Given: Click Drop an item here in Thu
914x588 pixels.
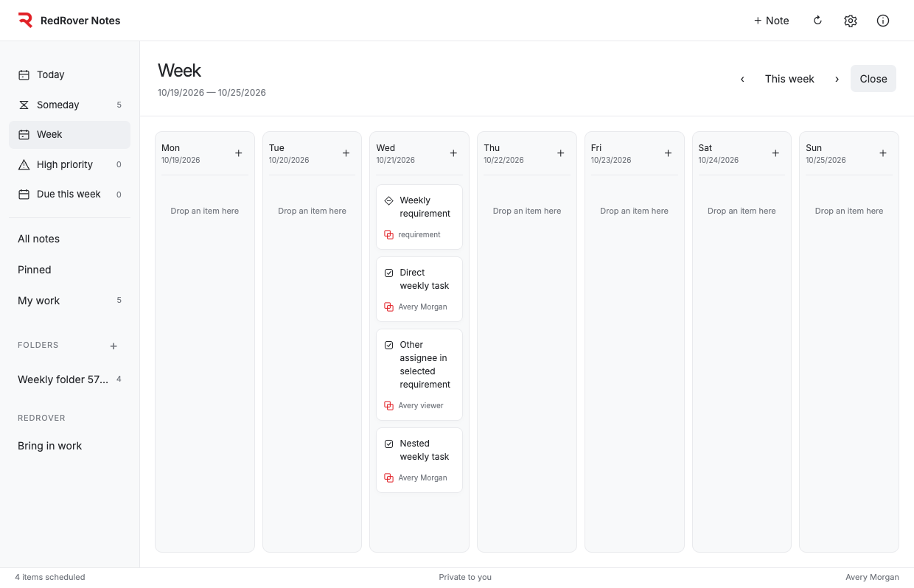Looking at the screenshot, I should (527, 211).
